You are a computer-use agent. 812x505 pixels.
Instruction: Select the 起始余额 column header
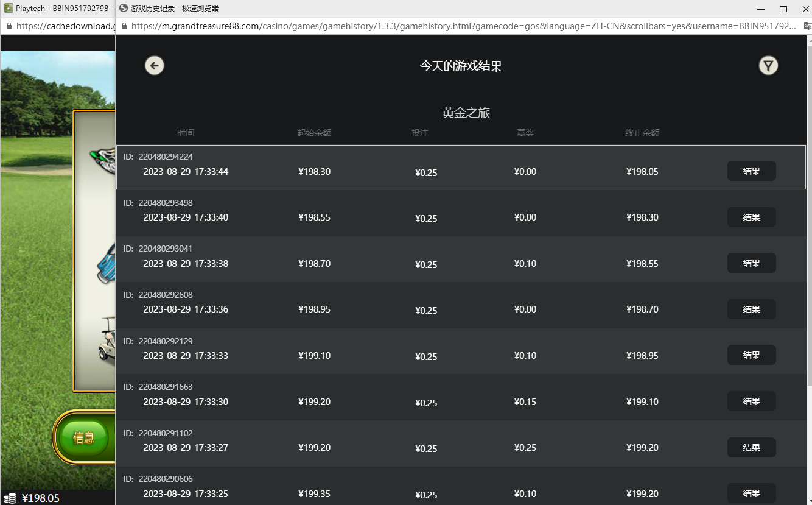click(314, 133)
